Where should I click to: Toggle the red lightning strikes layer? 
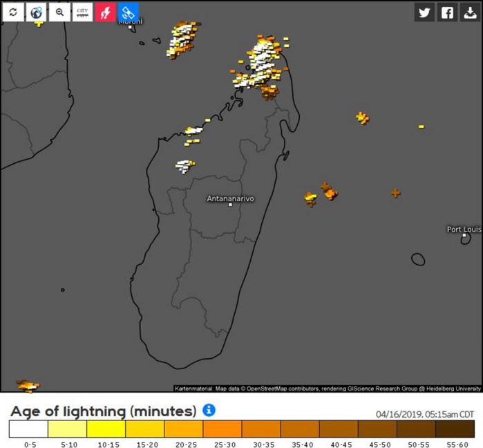(x=105, y=12)
